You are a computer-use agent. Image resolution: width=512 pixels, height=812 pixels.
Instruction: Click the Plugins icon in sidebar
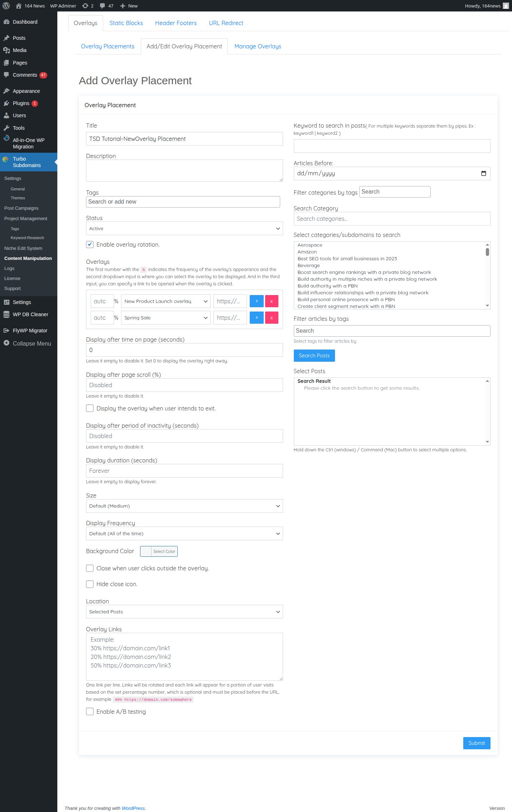(6, 103)
